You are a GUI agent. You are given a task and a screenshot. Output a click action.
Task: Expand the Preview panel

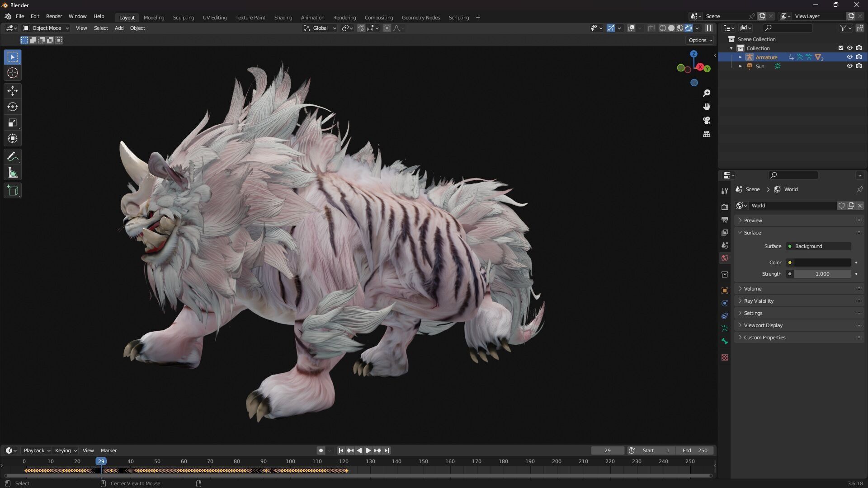(799, 221)
